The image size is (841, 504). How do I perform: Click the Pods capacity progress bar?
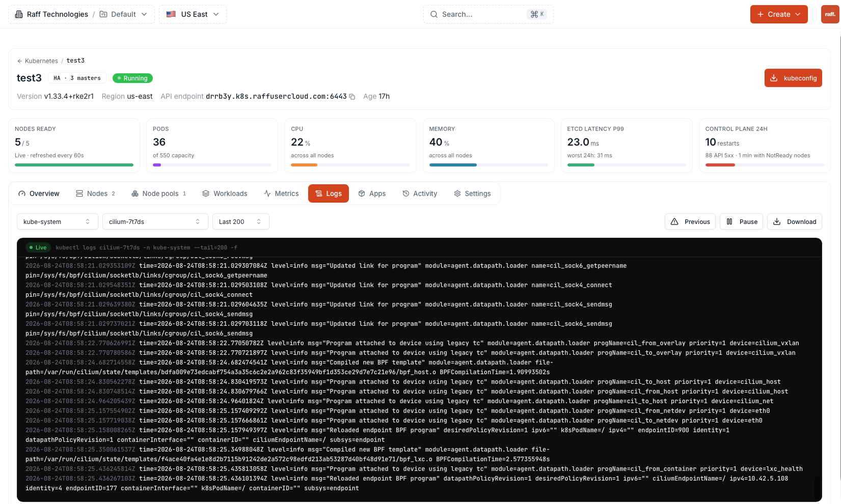pos(212,165)
